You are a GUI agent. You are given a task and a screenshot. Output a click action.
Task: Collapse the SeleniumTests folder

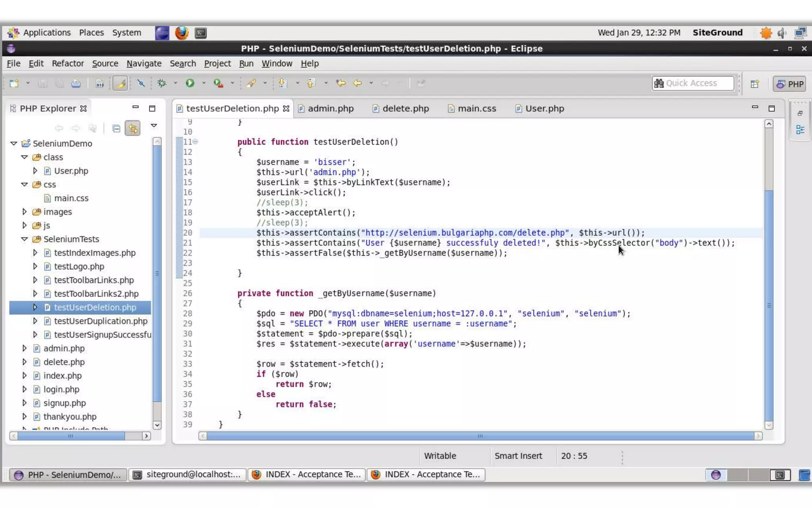[x=24, y=239]
